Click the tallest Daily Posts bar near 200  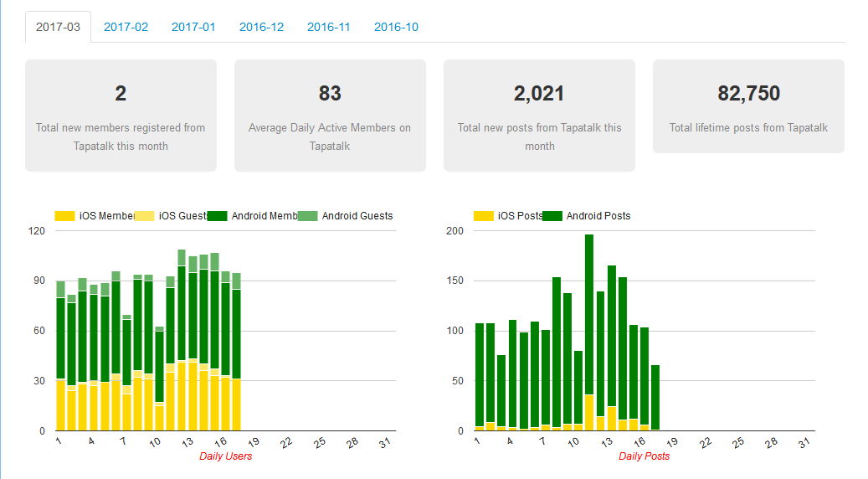click(589, 332)
